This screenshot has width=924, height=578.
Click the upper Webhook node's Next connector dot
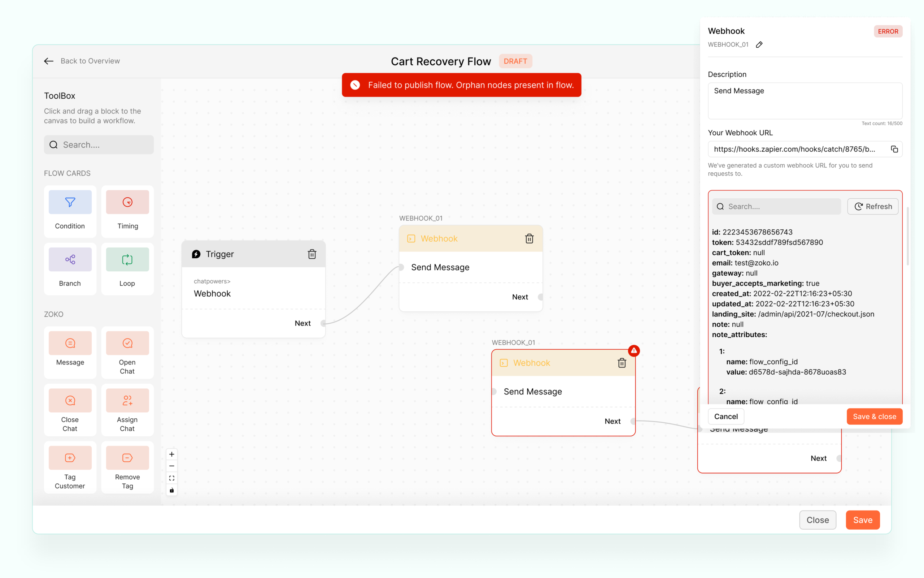click(x=541, y=297)
